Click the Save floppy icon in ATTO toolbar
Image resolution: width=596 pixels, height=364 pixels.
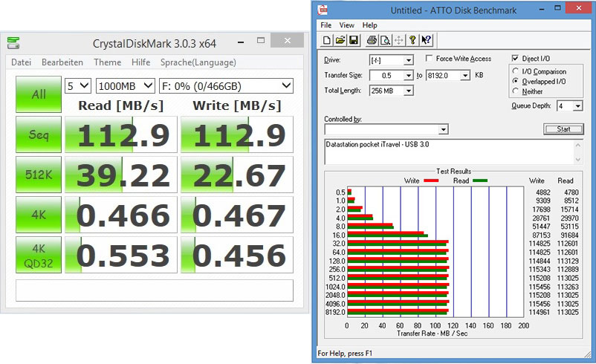(354, 40)
